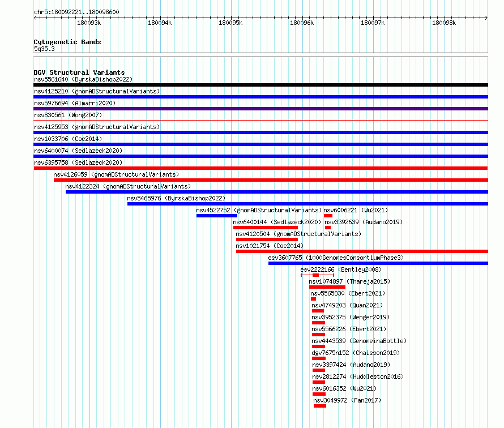Click the 180095k ruler tick label

click(230, 23)
